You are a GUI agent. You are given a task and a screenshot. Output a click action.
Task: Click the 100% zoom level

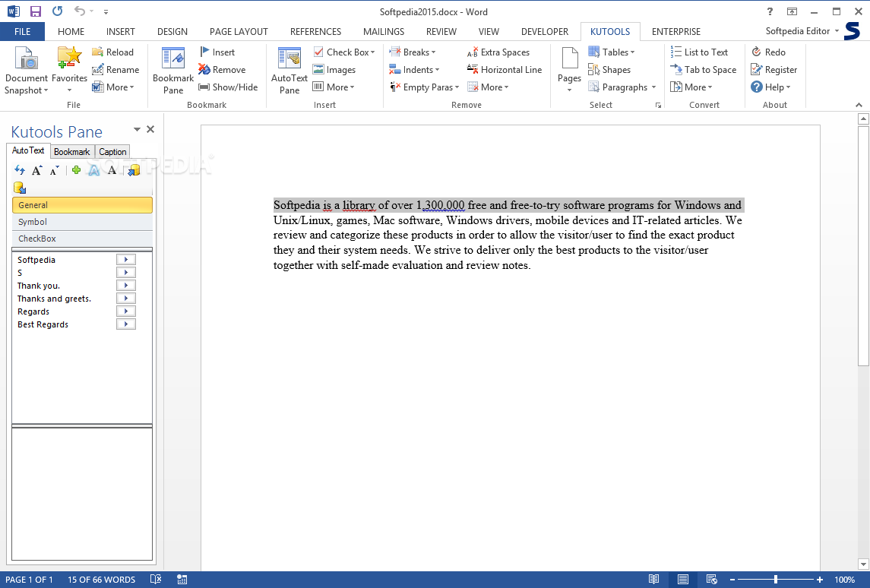pos(844,580)
